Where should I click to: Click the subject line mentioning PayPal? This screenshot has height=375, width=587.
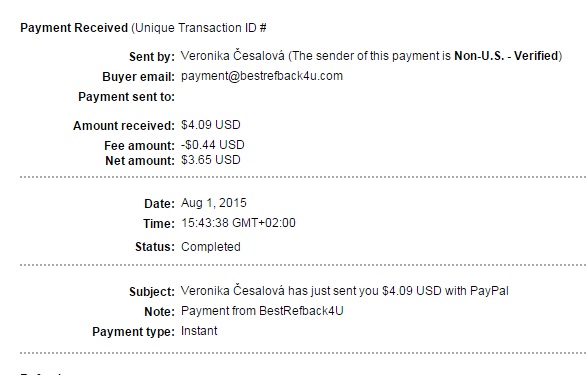(344, 291)
